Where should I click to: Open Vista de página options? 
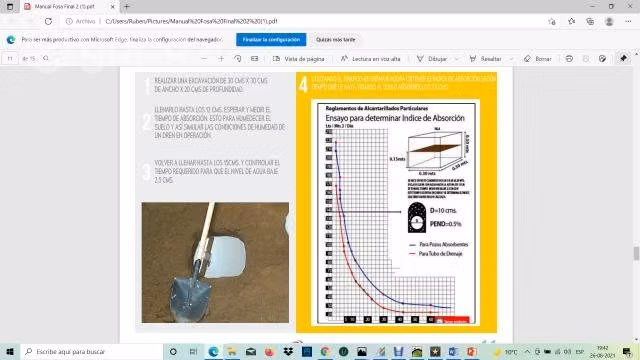click(299, 59)
